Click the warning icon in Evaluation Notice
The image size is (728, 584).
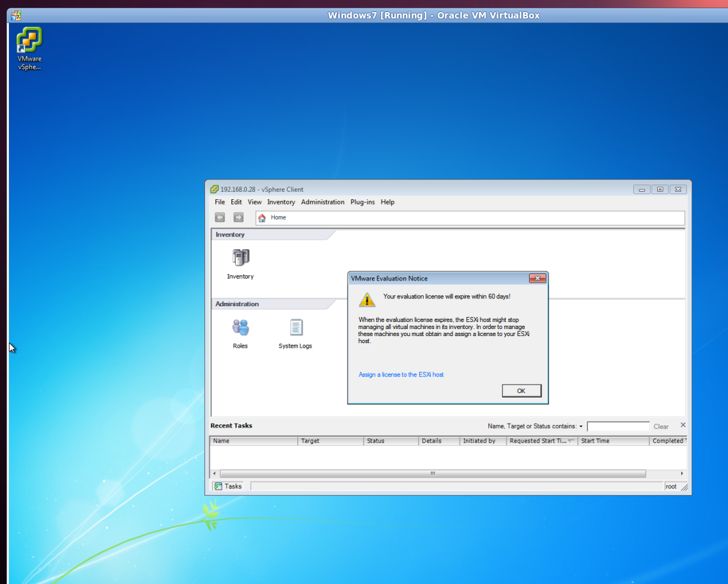(367, 300)
